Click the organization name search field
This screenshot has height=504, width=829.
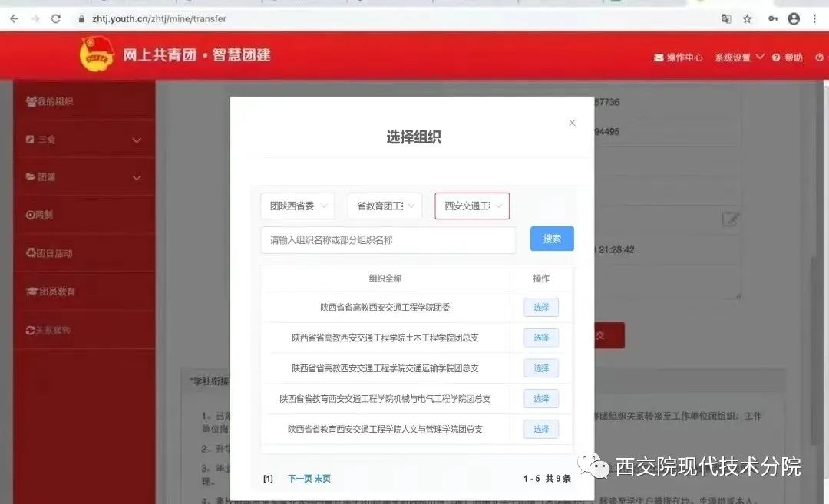(388, 239)
